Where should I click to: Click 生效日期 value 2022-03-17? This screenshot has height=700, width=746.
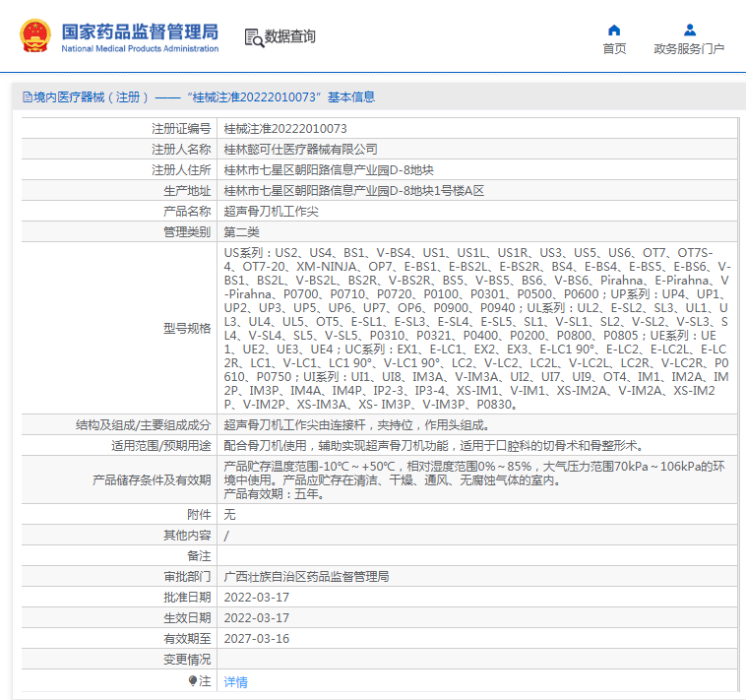[257, 618]
